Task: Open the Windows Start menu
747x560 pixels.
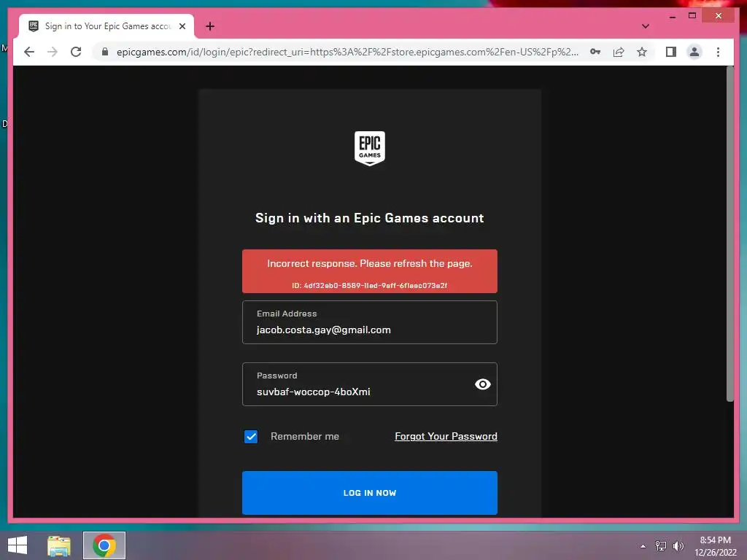Action: (x=18, y=545)
